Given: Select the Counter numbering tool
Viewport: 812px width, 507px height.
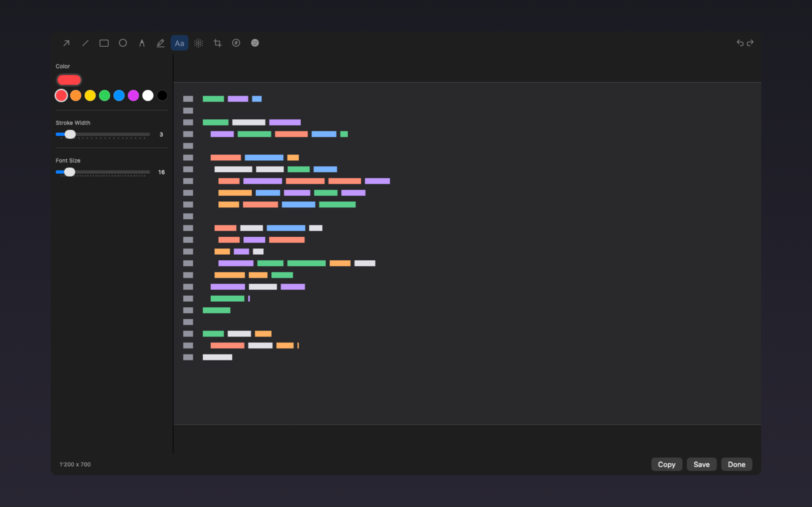Looking at the screenshot, I should (236, 43).
